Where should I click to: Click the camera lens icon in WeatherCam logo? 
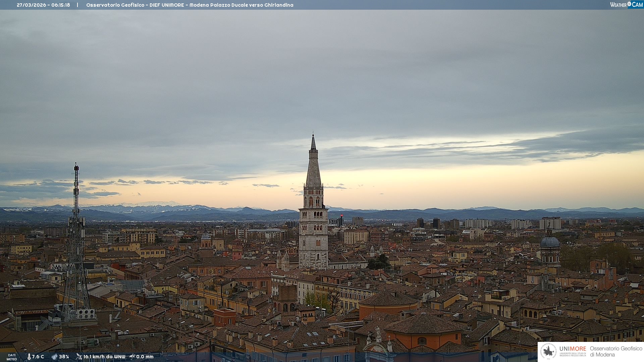coord(629,4)
